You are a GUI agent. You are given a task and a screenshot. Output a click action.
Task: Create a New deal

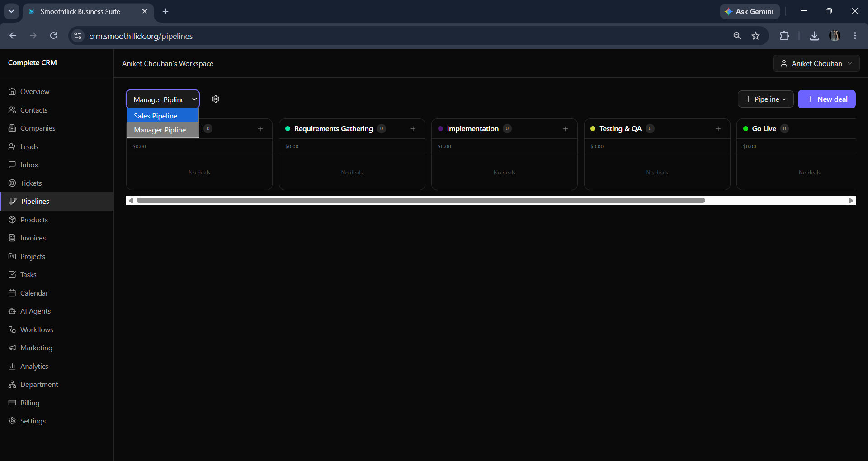(x=826, y=99)
